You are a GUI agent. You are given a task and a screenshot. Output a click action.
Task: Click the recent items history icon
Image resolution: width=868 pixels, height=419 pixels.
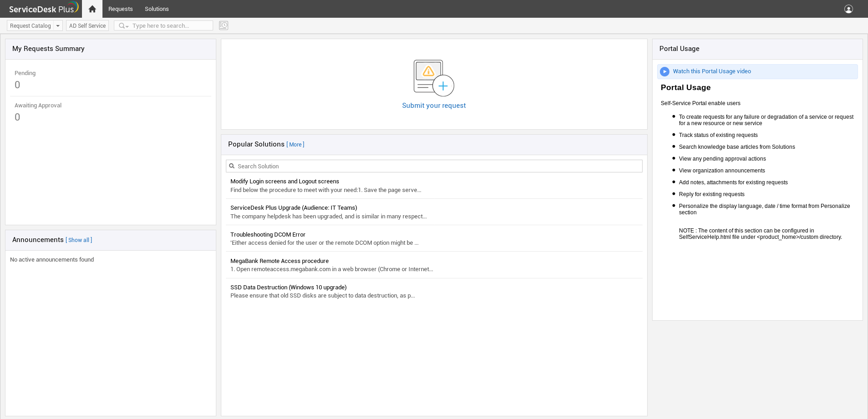coord(223,25)
